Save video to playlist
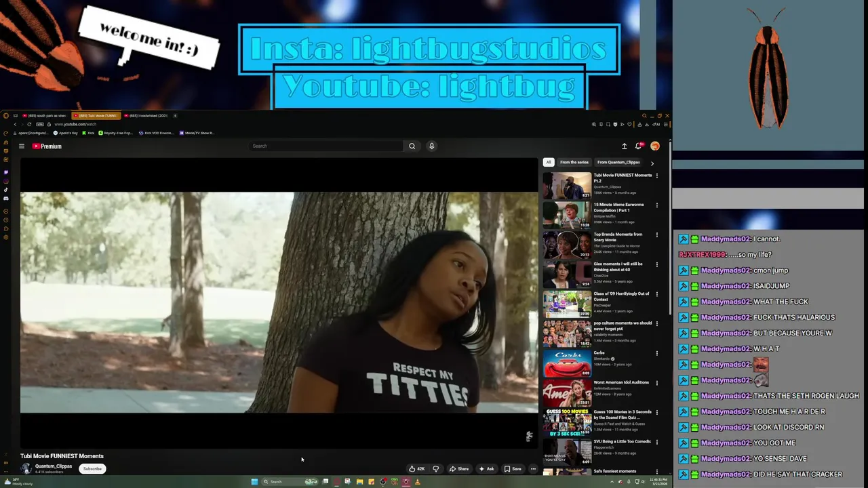868x488 pixels. pyautogui.click(x=513, y=468)
